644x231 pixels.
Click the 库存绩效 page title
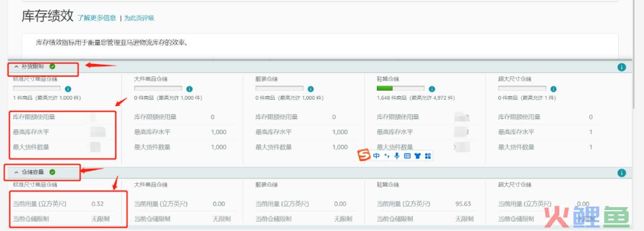(48, 16)
